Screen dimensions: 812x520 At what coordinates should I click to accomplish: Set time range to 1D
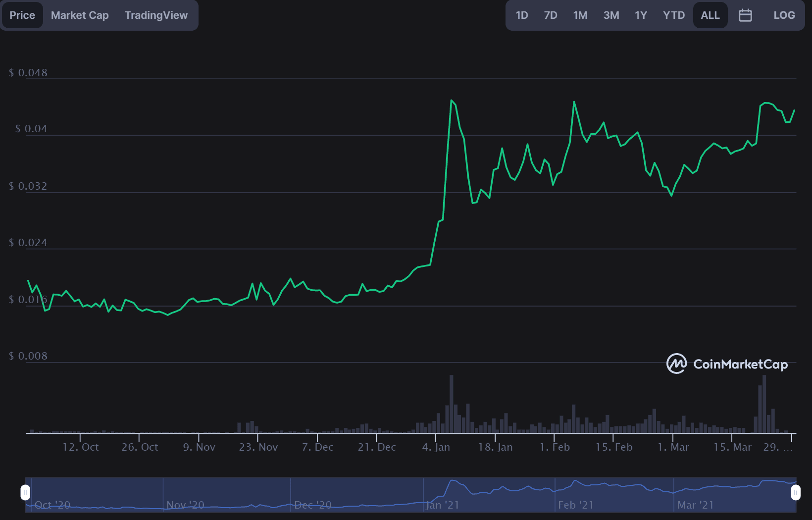point(522,15)
